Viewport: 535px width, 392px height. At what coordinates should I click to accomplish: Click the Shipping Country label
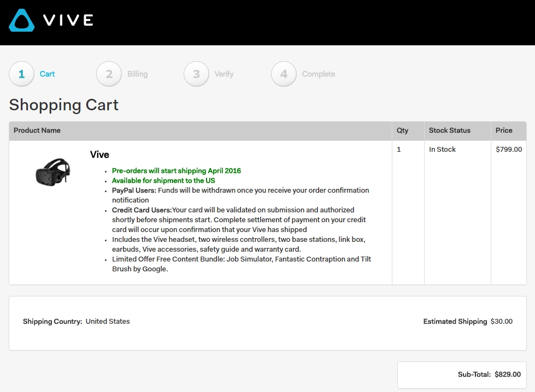click(x=52, y=322)
